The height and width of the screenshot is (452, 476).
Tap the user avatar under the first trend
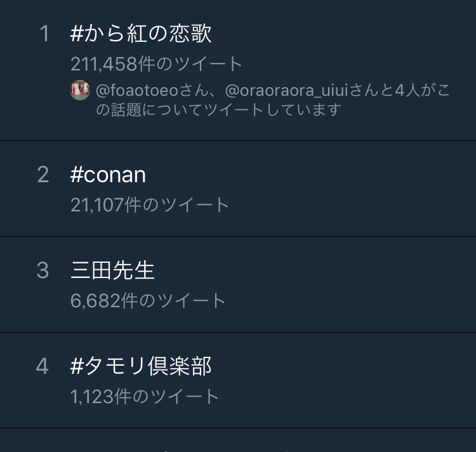(79, 90)
